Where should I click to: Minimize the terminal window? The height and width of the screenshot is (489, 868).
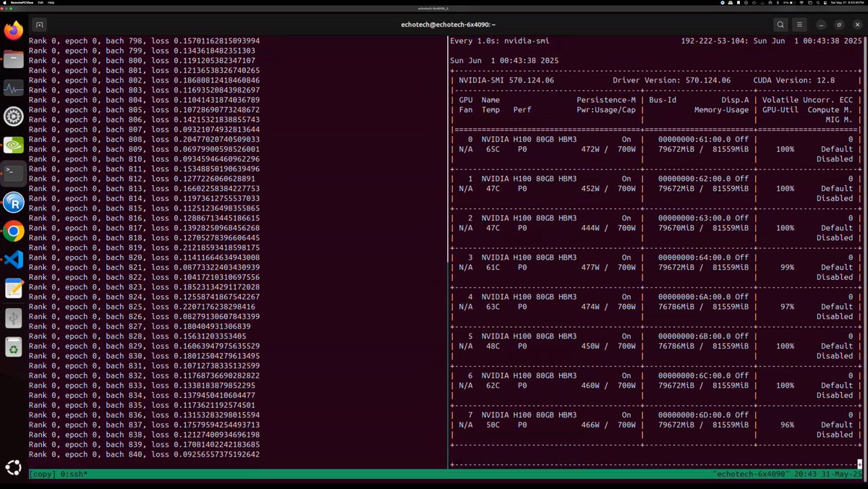tap(822, 25)
